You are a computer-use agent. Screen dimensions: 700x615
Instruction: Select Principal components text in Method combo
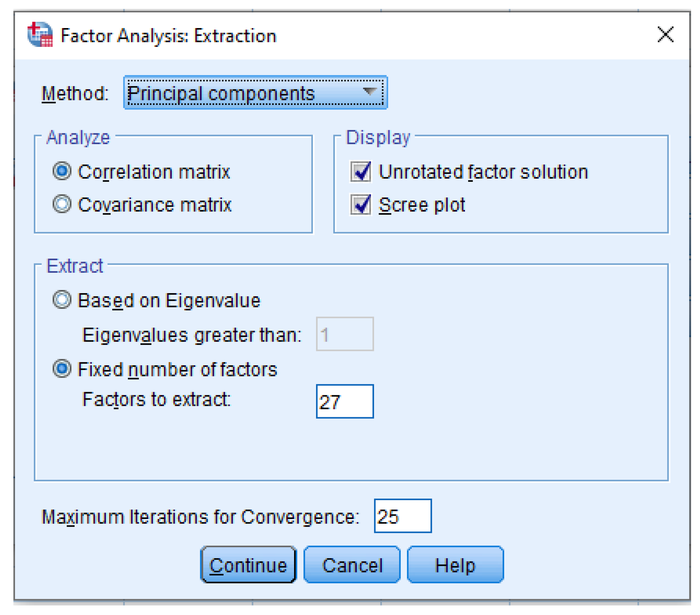(x=221, y=93)
